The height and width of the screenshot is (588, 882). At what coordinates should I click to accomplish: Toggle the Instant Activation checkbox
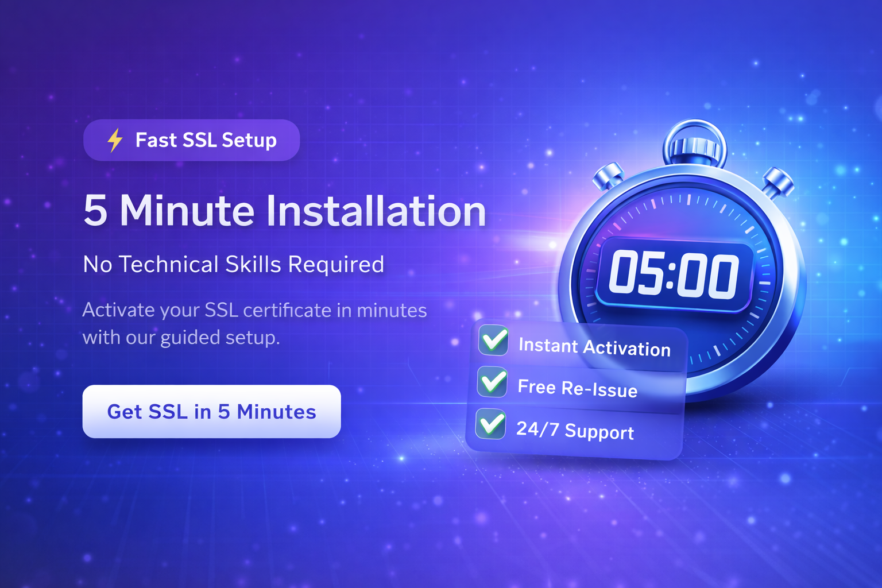point(493,340)
